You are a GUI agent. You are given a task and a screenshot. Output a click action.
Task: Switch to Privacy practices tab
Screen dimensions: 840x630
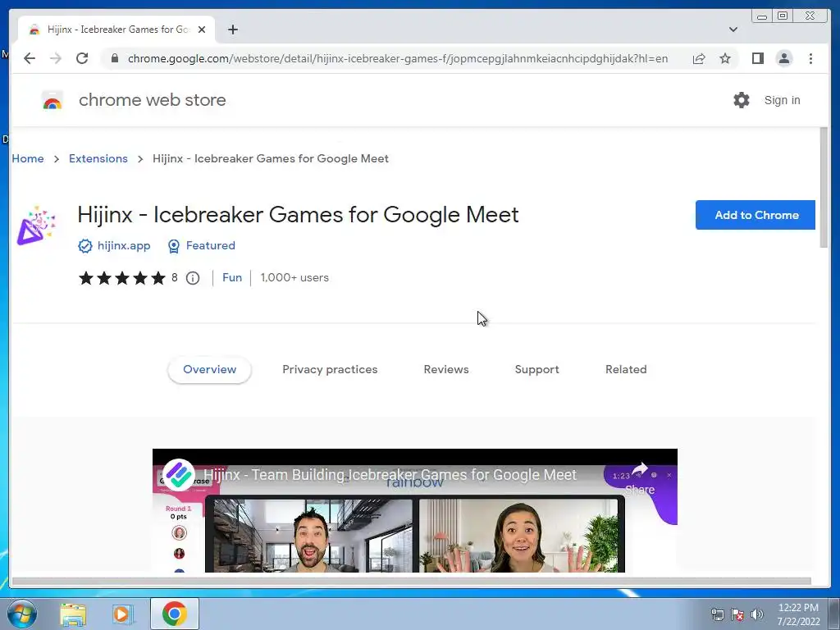click(x=330, y=369)
